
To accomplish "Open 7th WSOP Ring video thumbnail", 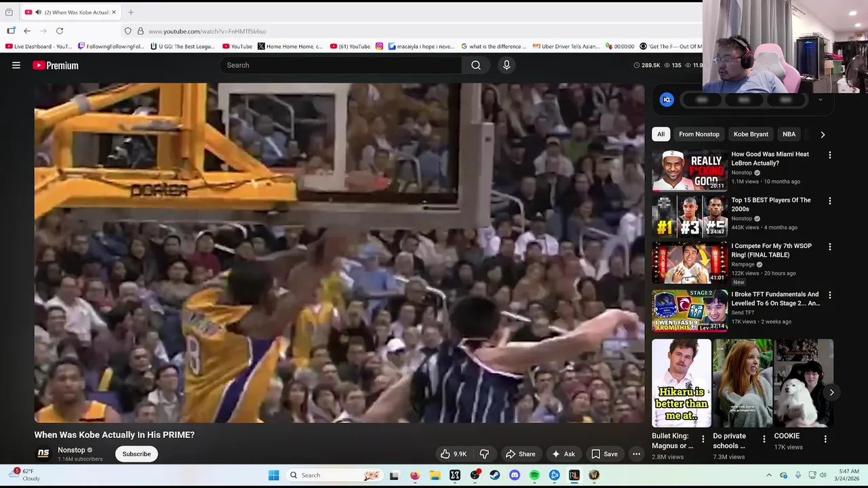I will pyautogui.click(x=690, y=263).
